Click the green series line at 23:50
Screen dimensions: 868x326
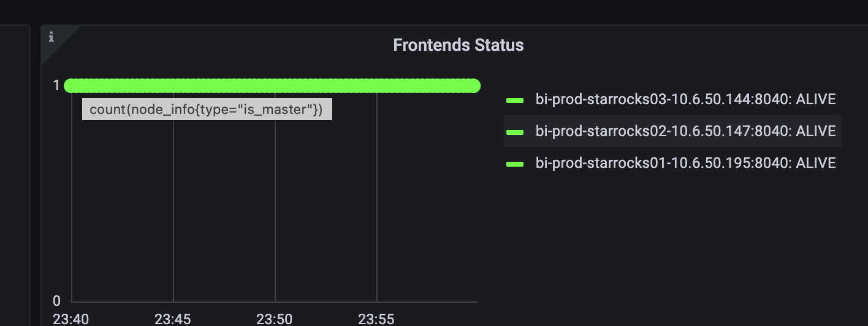(x=275, y=86)
